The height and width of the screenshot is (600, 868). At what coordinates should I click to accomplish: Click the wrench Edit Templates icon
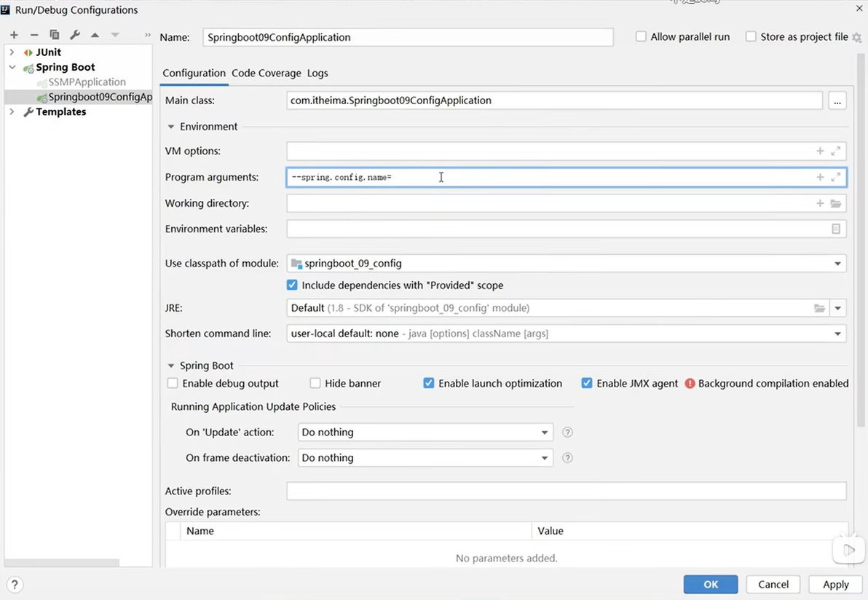[x=74, y=35]
